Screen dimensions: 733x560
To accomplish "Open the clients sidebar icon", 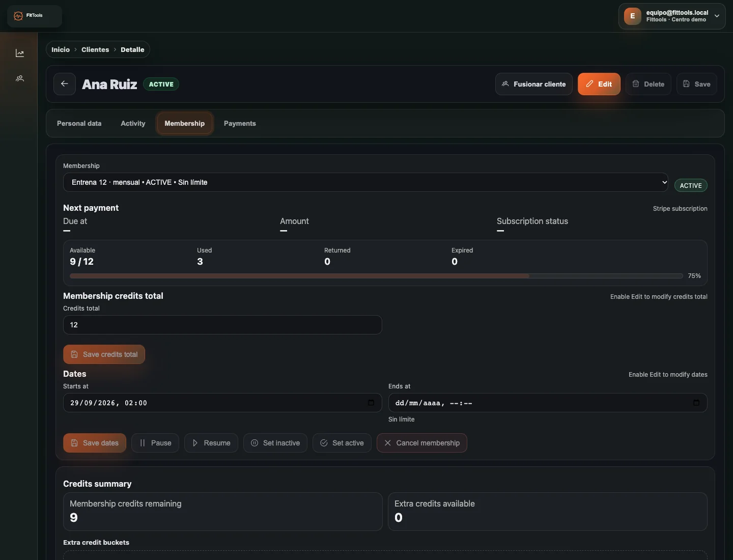I will (x=20, y=78).
